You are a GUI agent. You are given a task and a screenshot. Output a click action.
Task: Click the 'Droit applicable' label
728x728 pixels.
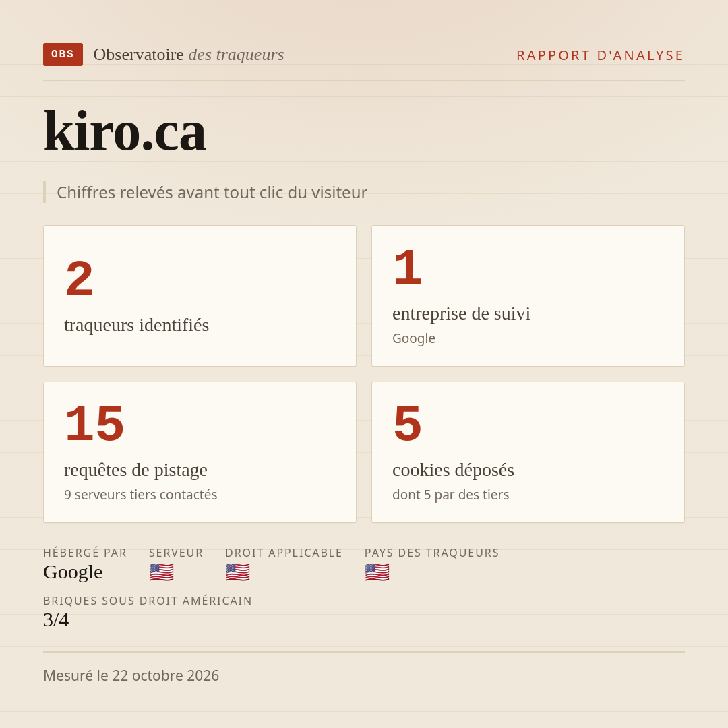[x=284, y=553]
